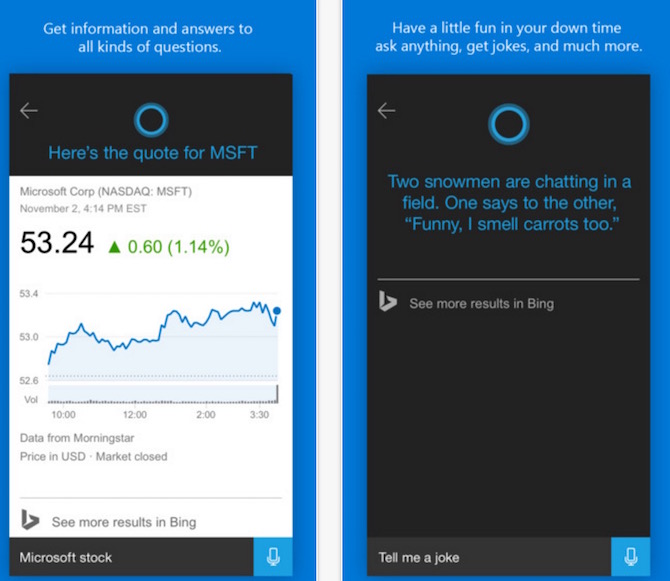Tap the back arrow on the joke screen
Image resolution: width=670 pixels, height=581 pixels.
(x=387, y=111)
